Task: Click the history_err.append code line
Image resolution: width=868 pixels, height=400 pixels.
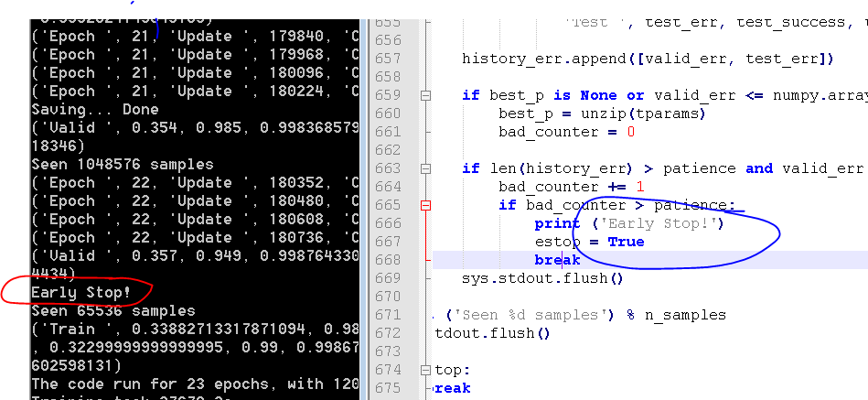Action: point(648,59)
